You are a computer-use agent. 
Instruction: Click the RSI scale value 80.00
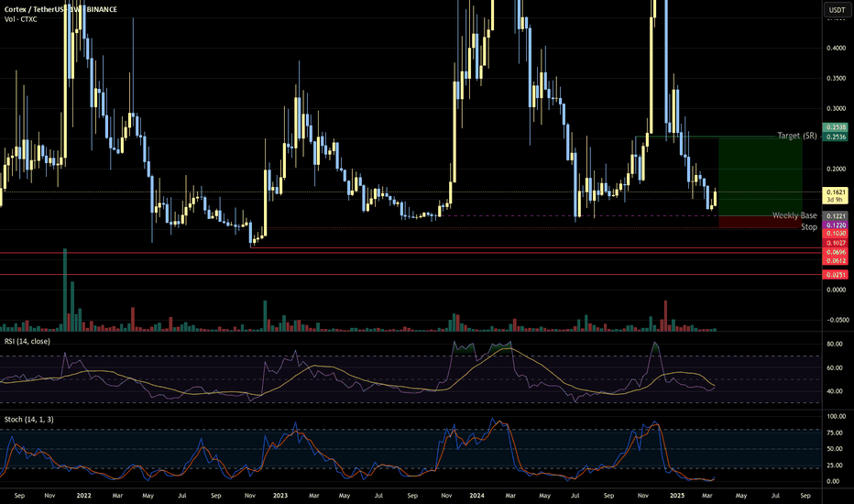click(835, 344)
